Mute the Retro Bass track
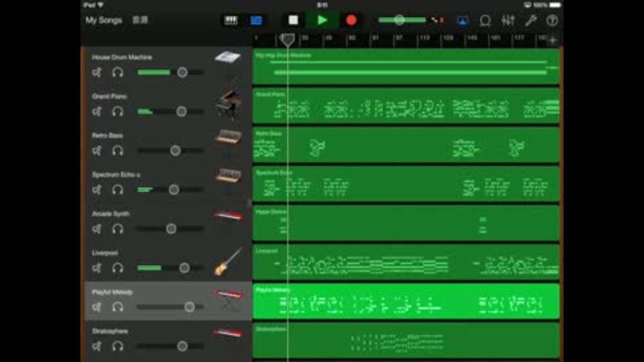 [97, 151]
